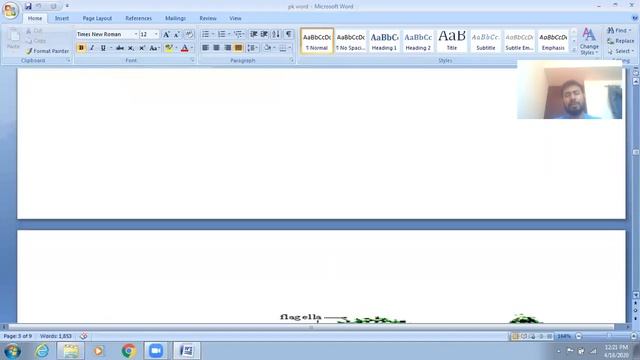Click the text highlight color icon
Screen dimensions: 640x360
pyautogui.click(x=169, y=48)
